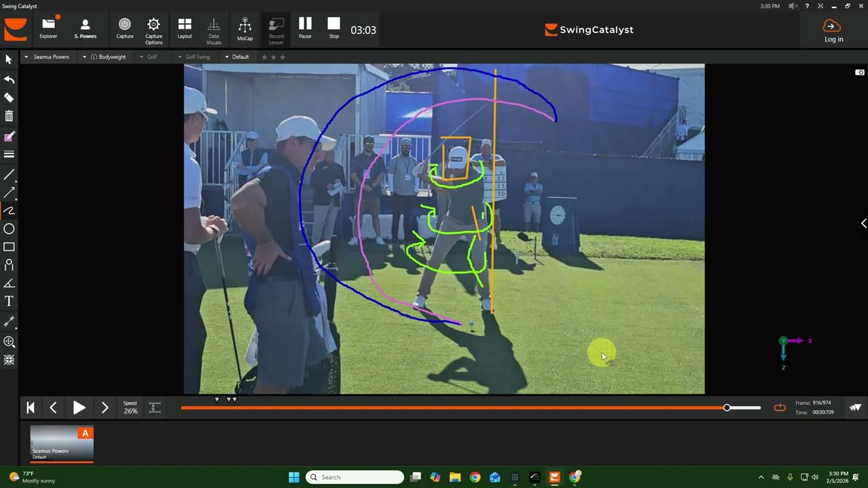Select the freehand curve drawing tool
Image resolution: width=868 pixels, height=488 pixels.
click(x=9, y=211)
